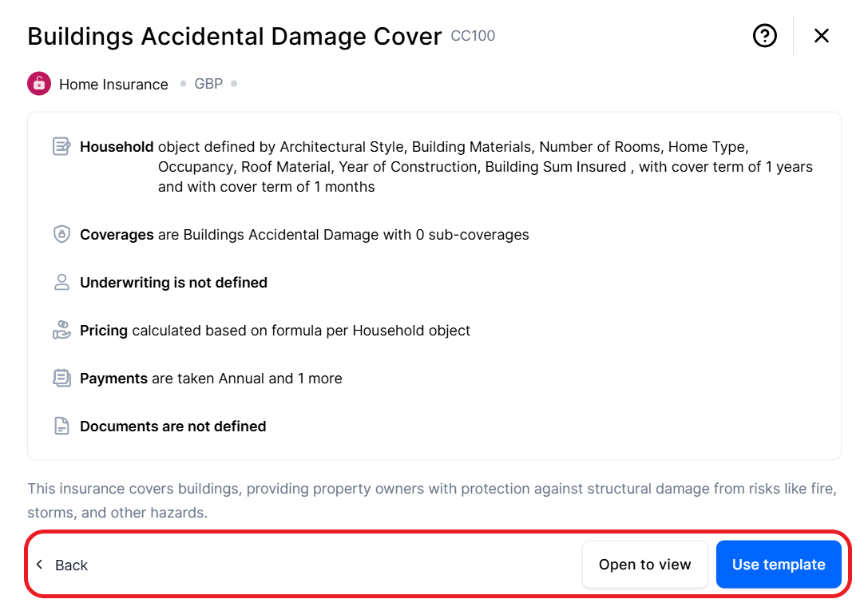This screenshot has height=615, width=868.
Task: Click the Coverages shield icon
Action: (x=61, y=235)
